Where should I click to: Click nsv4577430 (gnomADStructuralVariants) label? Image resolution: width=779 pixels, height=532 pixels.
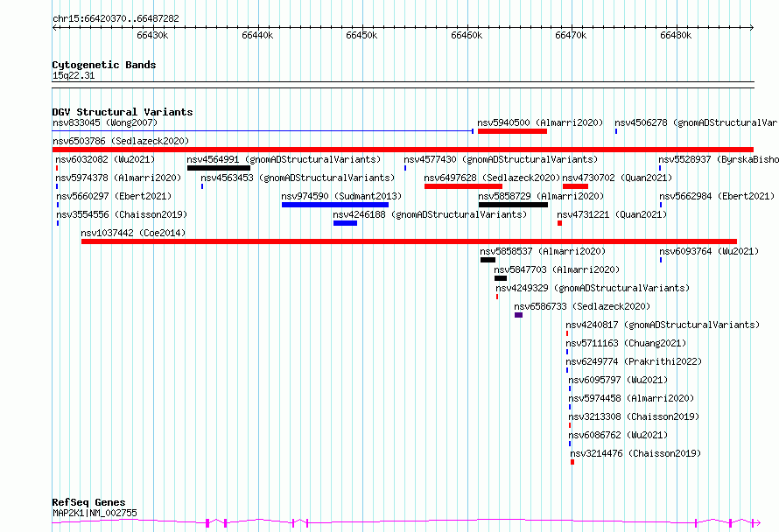coord(501,159)
